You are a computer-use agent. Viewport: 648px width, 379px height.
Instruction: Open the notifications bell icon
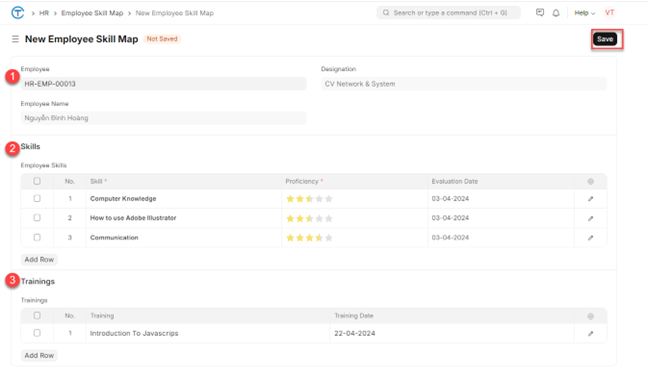556,13
